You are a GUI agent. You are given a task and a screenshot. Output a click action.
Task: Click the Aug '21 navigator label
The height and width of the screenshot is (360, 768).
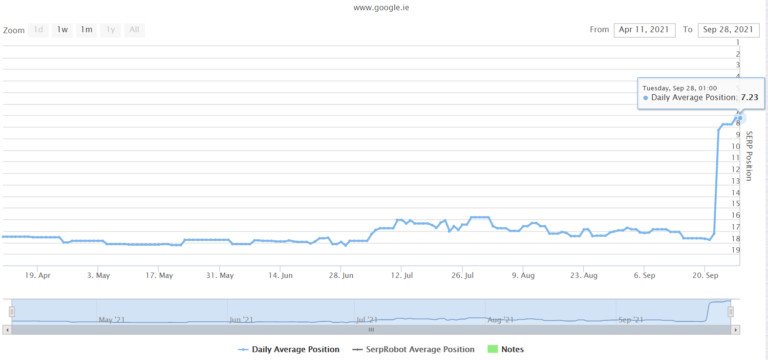pyautogui.click(x=501, y=320)
